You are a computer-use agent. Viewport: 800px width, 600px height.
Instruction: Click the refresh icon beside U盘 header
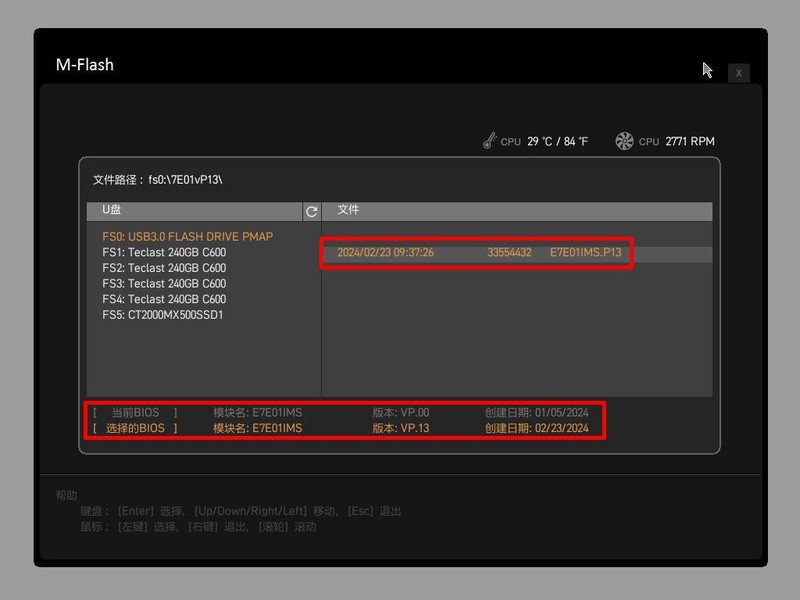tap(311, 211)
